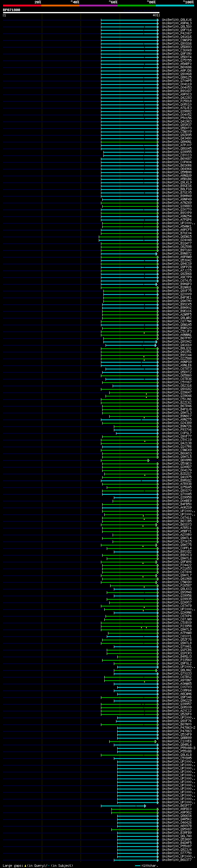
Task: Select the BP071800 query name
Action: (x=11, y=10)
